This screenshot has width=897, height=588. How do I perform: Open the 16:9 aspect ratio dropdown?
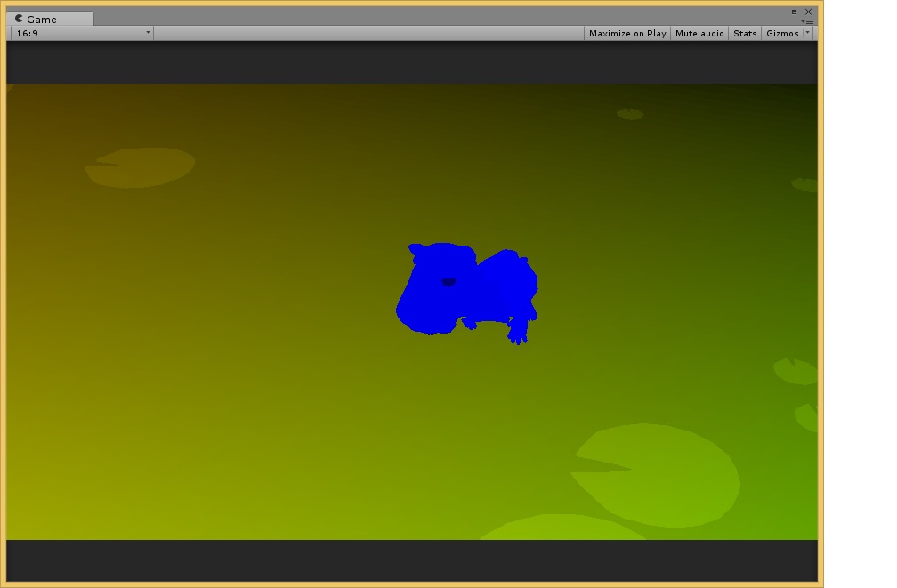83,33
